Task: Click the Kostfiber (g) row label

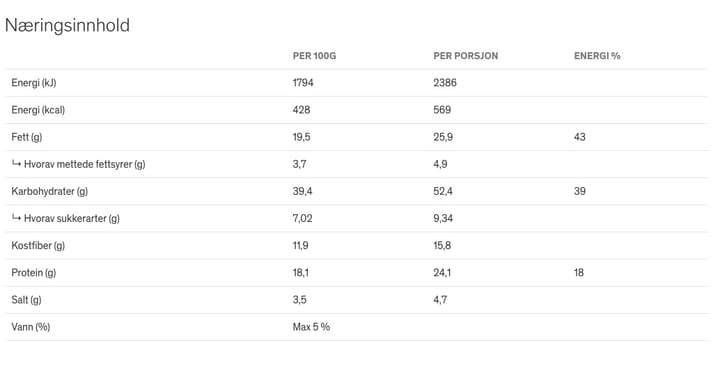Action: [38, 246]
